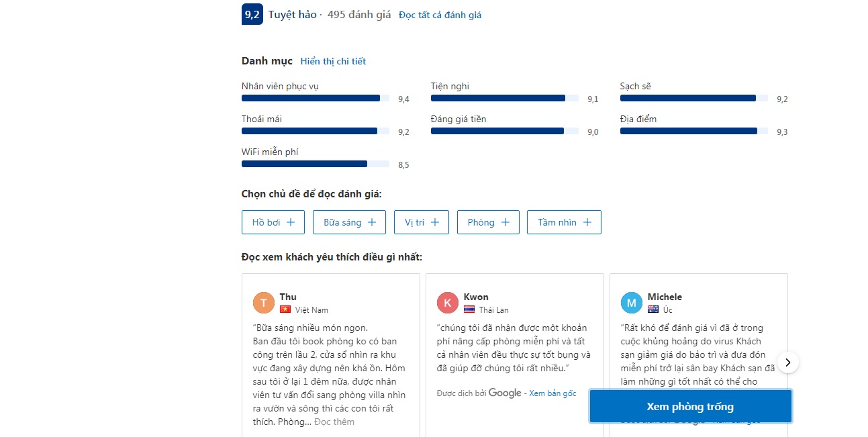Expand Hiển thị chi tiết categories

(333, 61)
